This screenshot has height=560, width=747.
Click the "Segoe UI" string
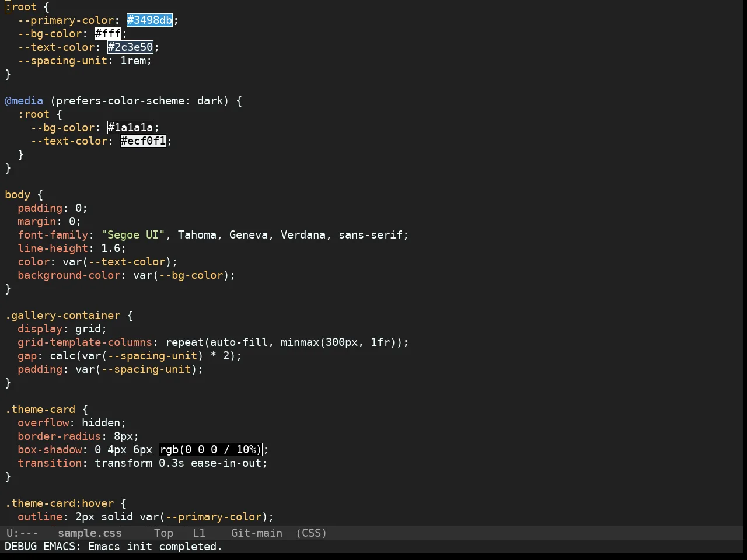[x=134, y=235]
